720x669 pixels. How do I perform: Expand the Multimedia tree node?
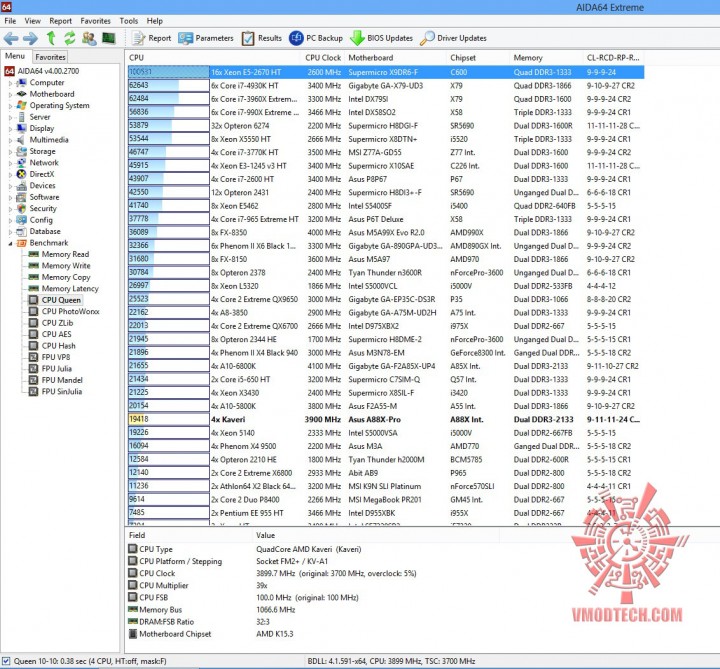11,141
